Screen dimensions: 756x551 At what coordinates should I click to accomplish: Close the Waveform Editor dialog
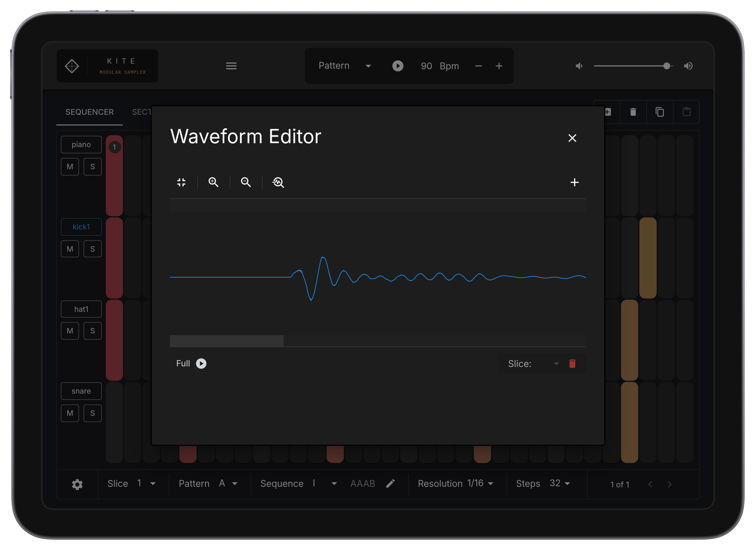click(x=572, y=138)
